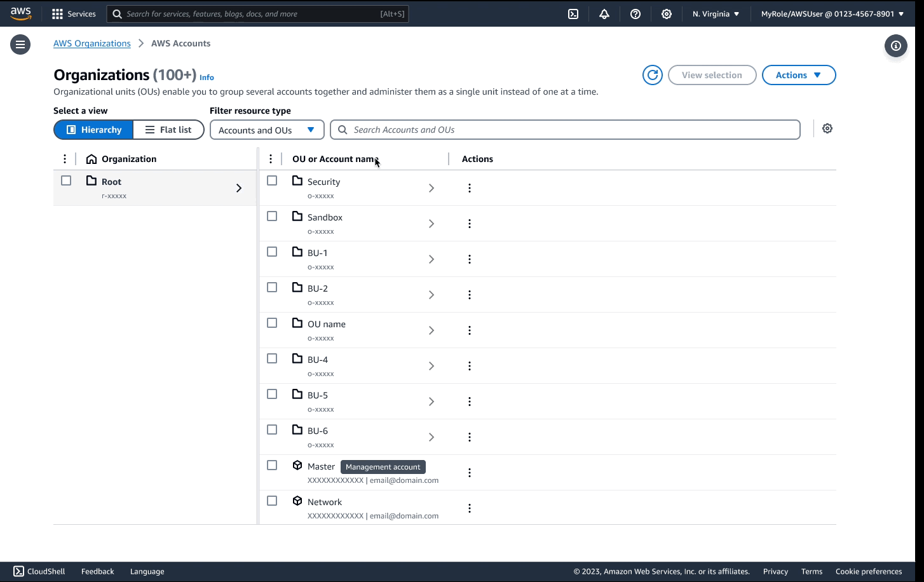Click the Management account badge
Viewport: 924px width, 582px height.
383,467
